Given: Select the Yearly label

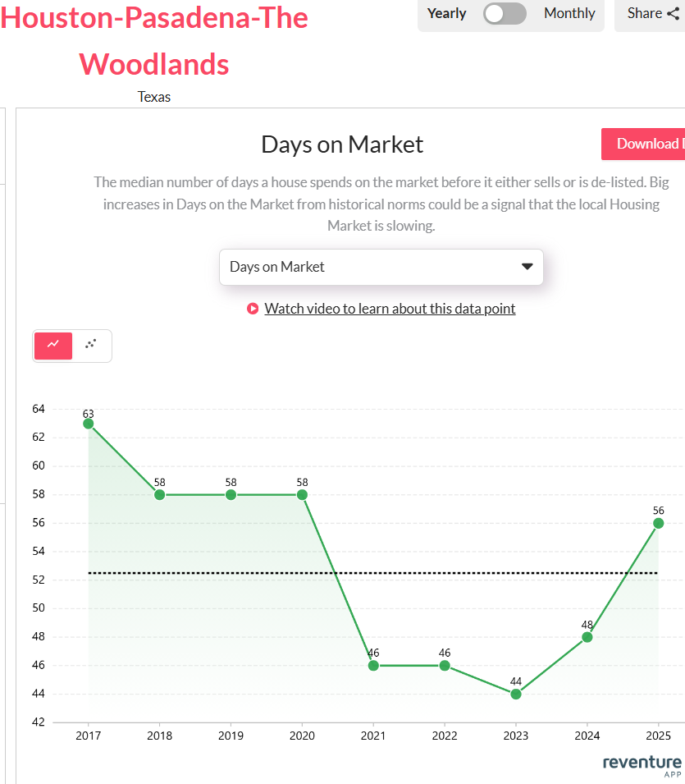Looking at the screenshot, I should pyautogui.click(x=446, y=13).
